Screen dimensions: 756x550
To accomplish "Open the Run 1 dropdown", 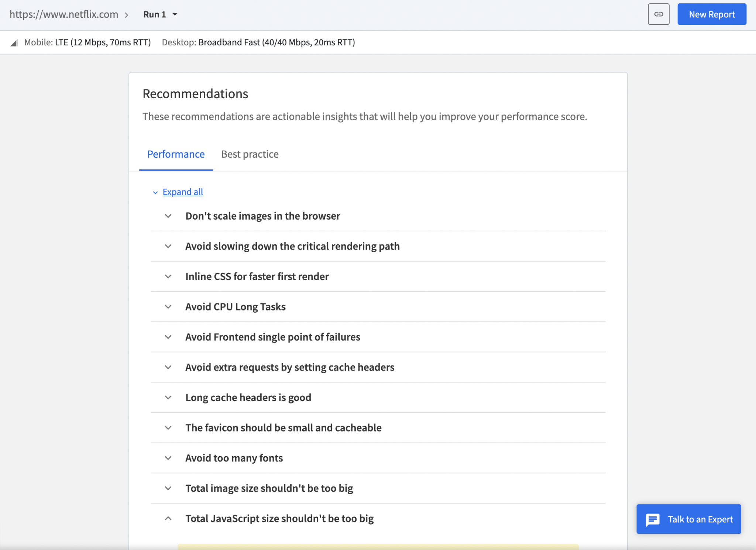I will [x=159, y=14].
